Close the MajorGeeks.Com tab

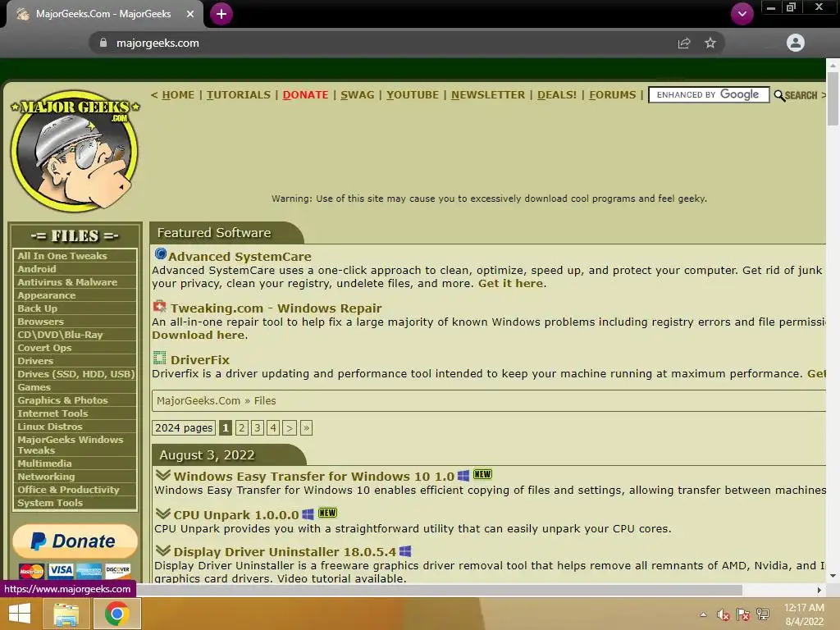190,14
